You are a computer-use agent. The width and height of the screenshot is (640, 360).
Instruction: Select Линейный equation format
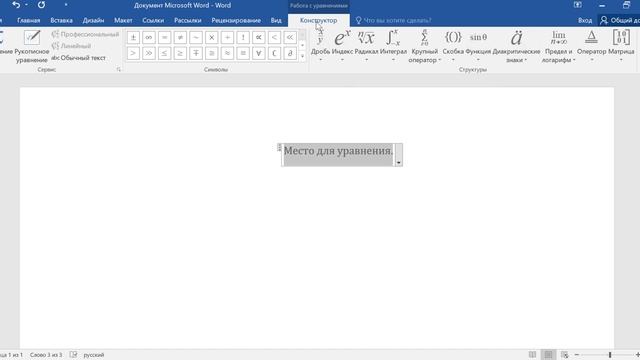pyautogui.click(x=71, y=46)
